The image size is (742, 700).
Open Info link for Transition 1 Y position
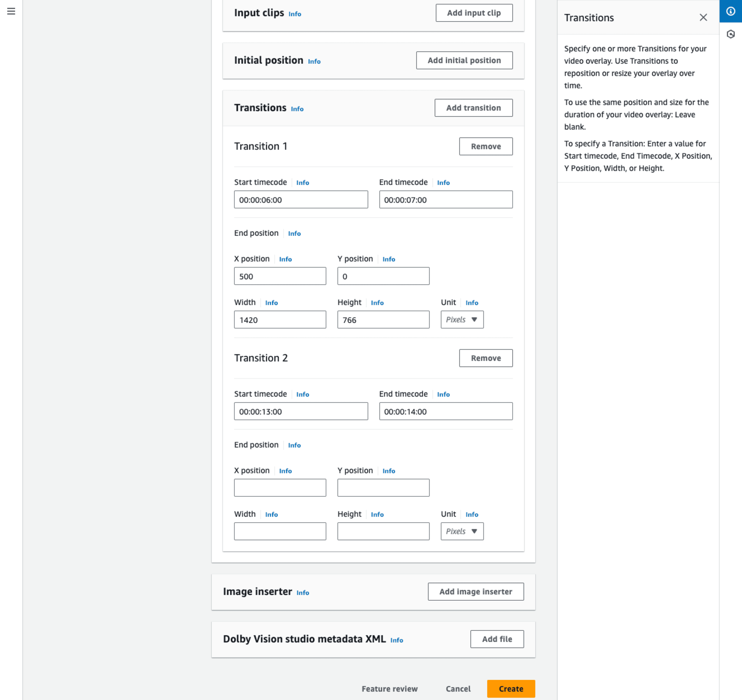389,259
